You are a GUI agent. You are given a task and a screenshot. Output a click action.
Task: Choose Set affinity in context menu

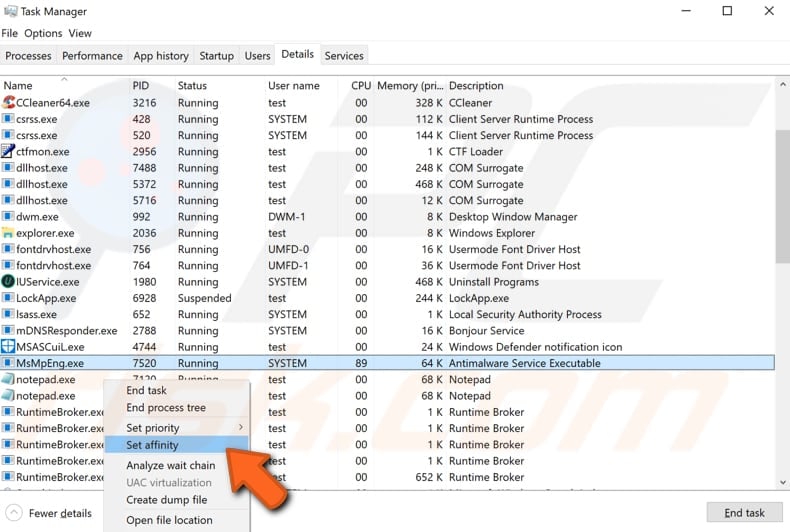click(x=176, y=445)
